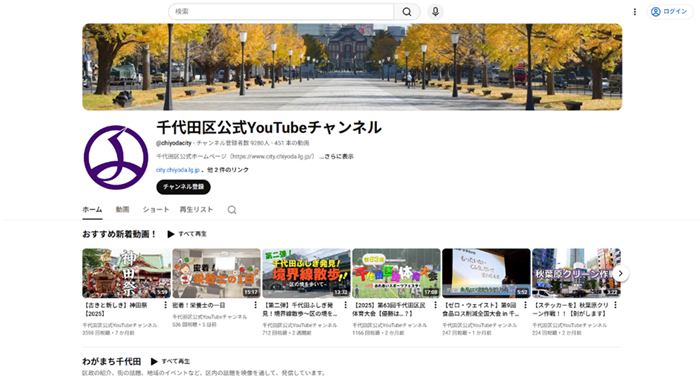Click the channel name 千代田区公式YouTubeチャンネル heading
This screenshot has width=700, height=384.
click(269, 128)
